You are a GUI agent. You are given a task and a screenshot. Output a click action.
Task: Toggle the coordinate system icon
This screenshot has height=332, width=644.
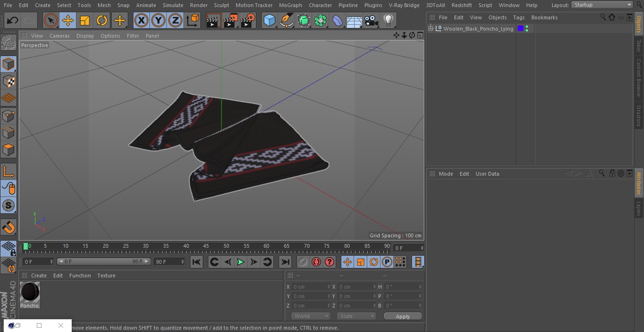[193, 20]
